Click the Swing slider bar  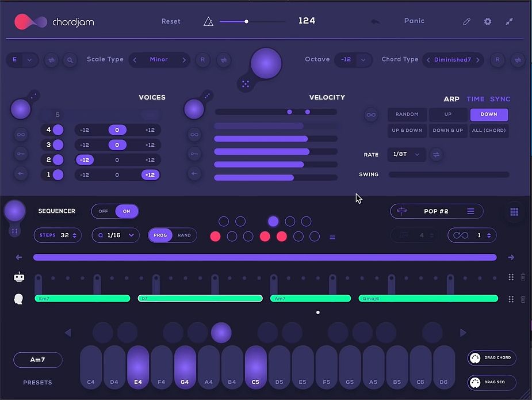(449, 174)
